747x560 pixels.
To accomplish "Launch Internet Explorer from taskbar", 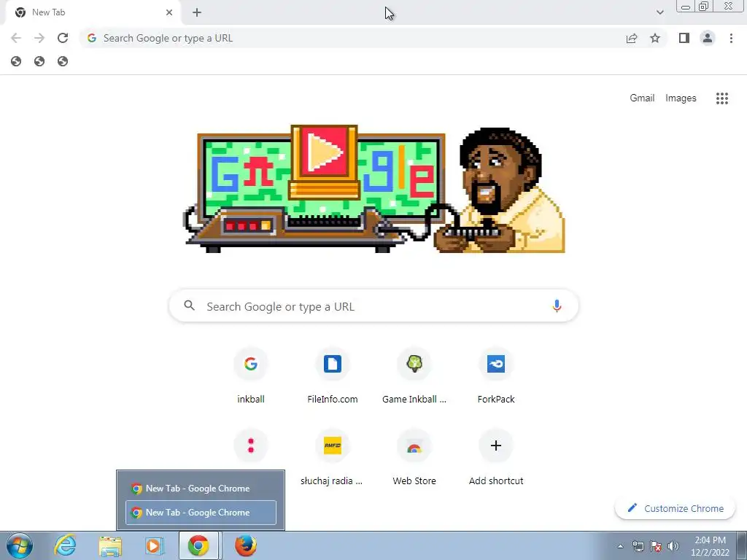I will (x=65, y=545).
